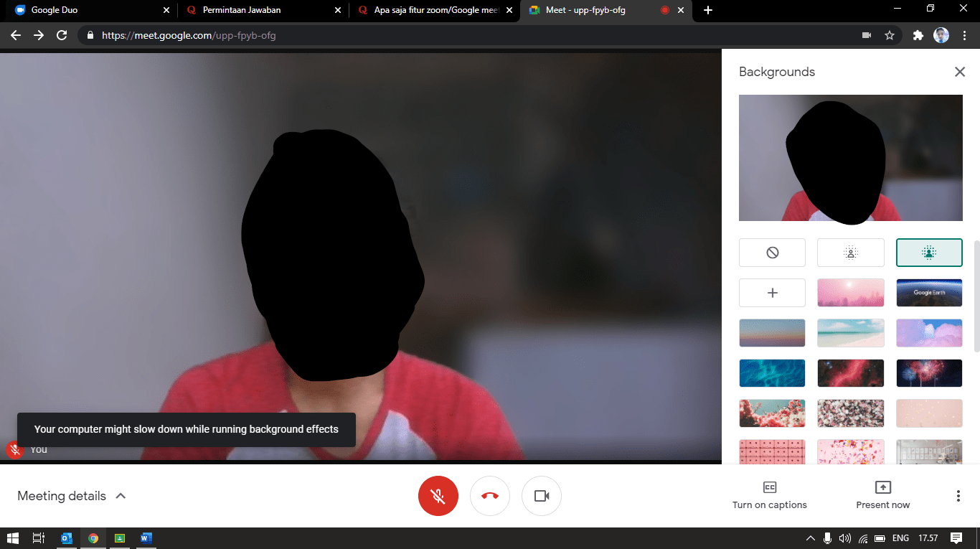980x549 pixels.
Task: Choose the blue water ripple background
Action: [772, 373]
